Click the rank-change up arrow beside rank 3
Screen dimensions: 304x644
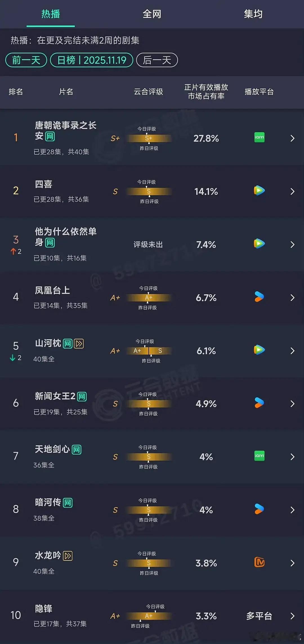tap(13, 251)
